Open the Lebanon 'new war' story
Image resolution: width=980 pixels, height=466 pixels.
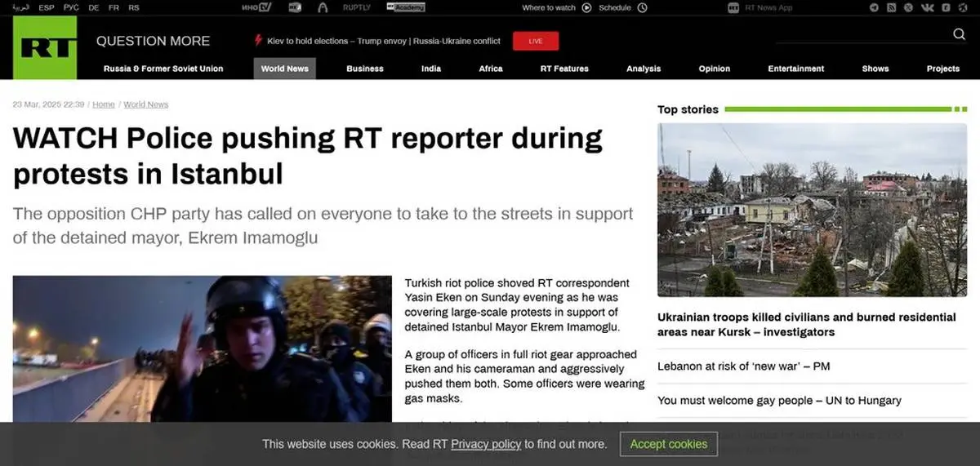click(x=743, y=366)
